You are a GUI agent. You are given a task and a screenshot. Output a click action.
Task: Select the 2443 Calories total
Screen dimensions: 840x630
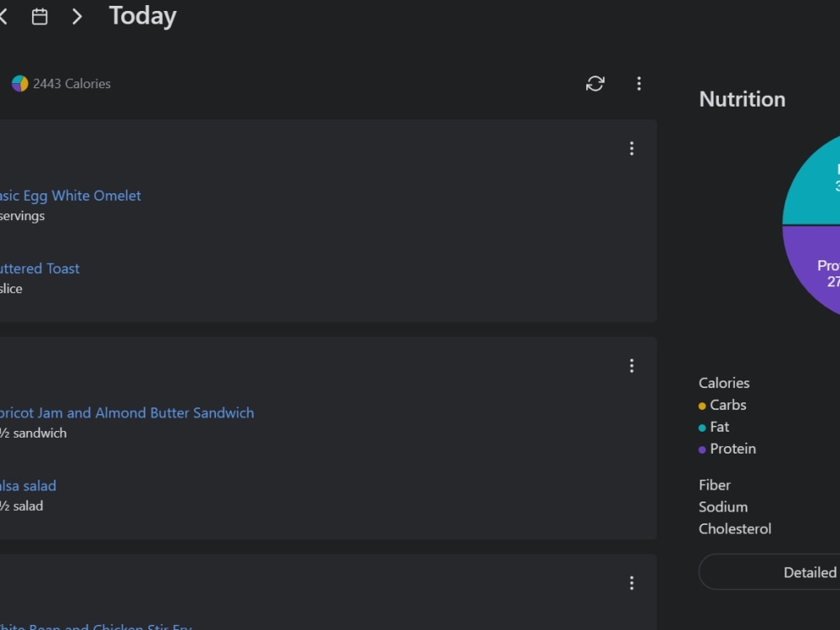click(71, 83)
